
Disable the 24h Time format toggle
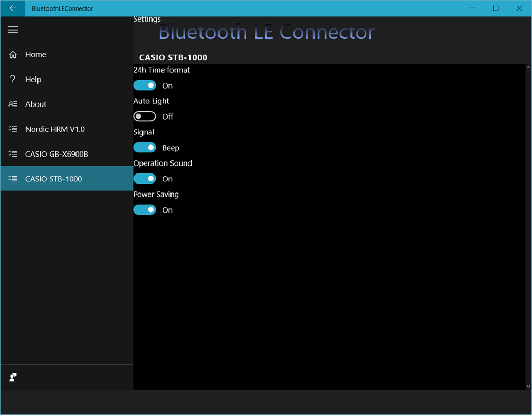[144, 85]
